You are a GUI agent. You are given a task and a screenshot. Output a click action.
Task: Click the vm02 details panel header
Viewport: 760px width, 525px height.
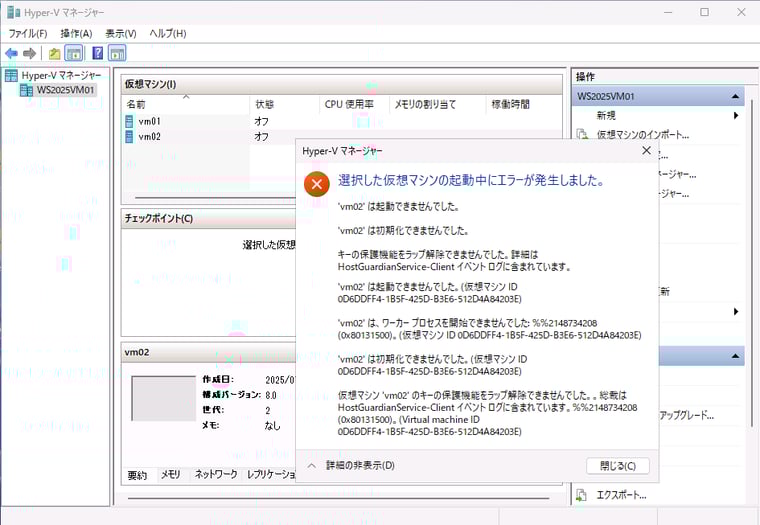[208, 352]
